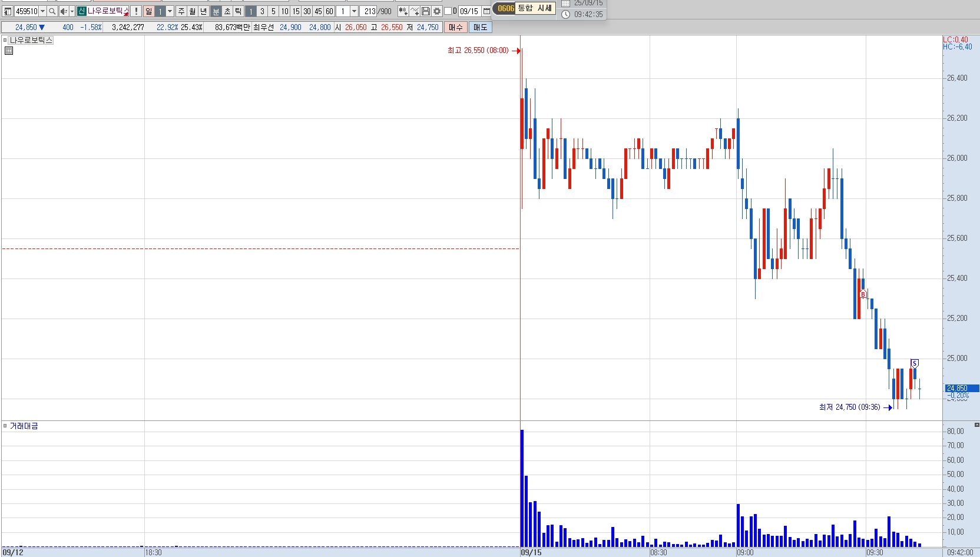Click the stock search magnifier icon
The image size is (980, 557).
(x=52, y=11)
